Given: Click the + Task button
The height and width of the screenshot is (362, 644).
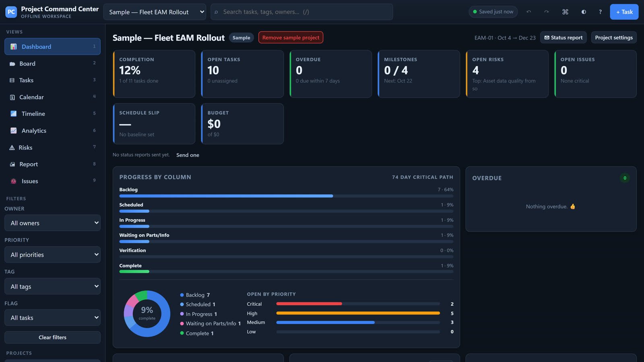Looking at the screenshot, I should coord(624,12).
